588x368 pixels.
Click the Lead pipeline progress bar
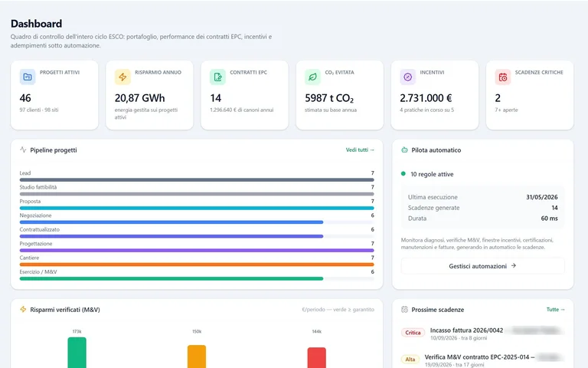[197, 180]
